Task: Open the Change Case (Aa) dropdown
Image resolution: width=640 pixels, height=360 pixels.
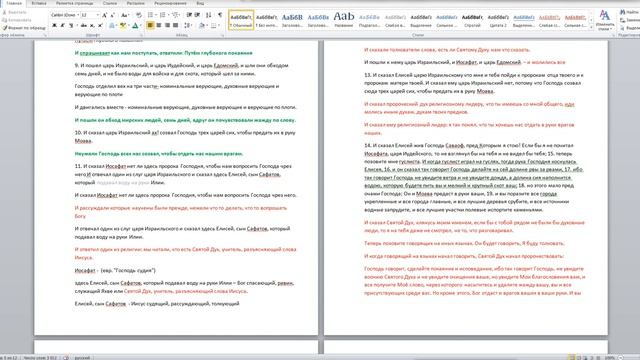Action: [125, 15]
